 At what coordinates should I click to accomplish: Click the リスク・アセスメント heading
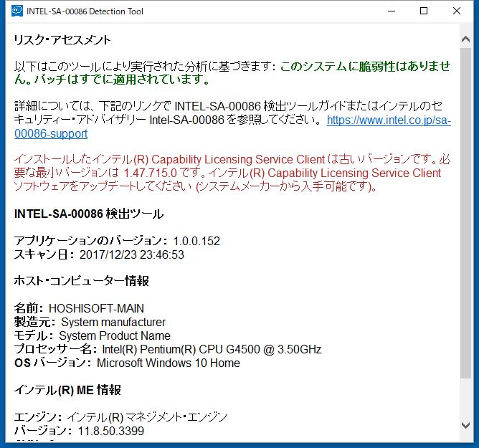(62, 40)
